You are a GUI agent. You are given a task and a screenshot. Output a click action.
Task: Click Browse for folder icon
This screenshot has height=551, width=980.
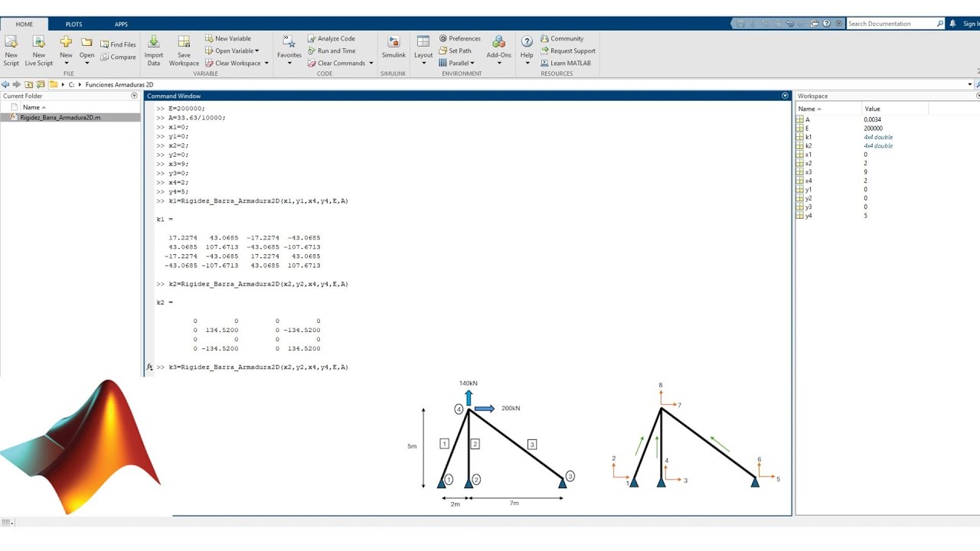[x=41, y=84]
